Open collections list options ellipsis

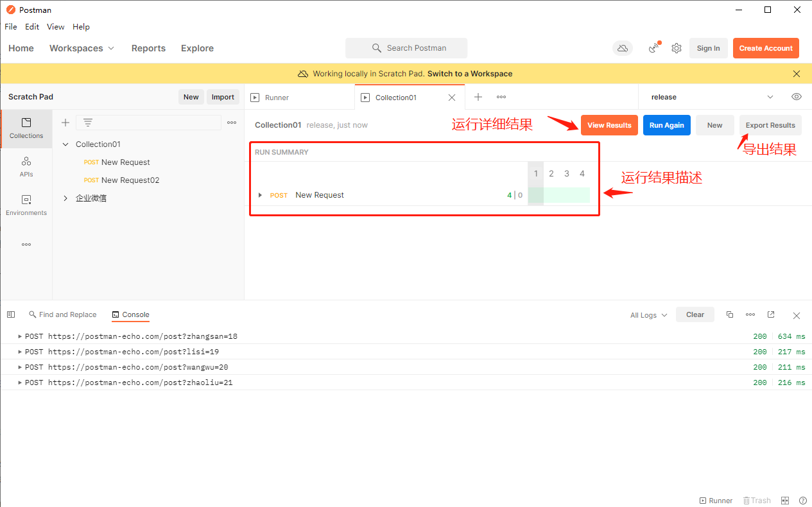click(232, 123)
